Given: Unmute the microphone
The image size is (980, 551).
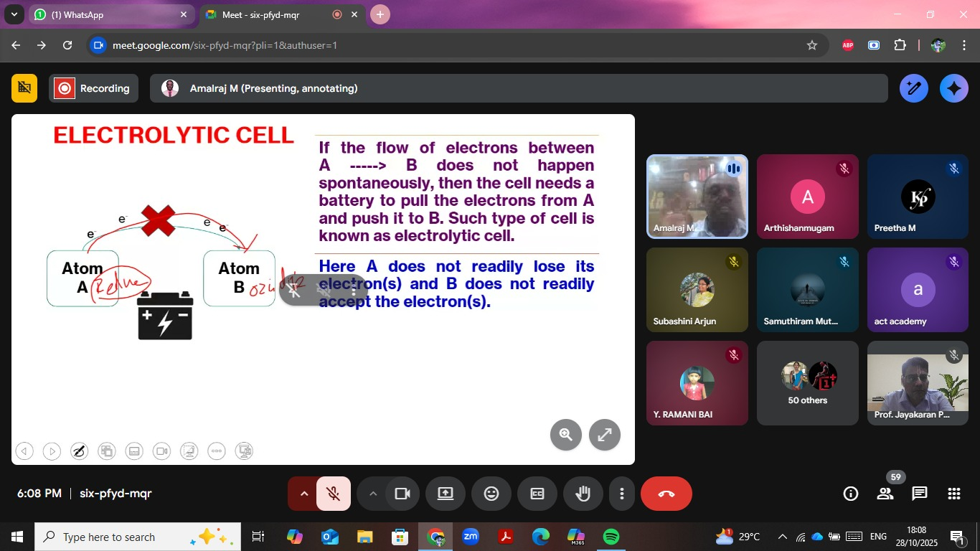Looking at the screenshot, I should point(334,494).
